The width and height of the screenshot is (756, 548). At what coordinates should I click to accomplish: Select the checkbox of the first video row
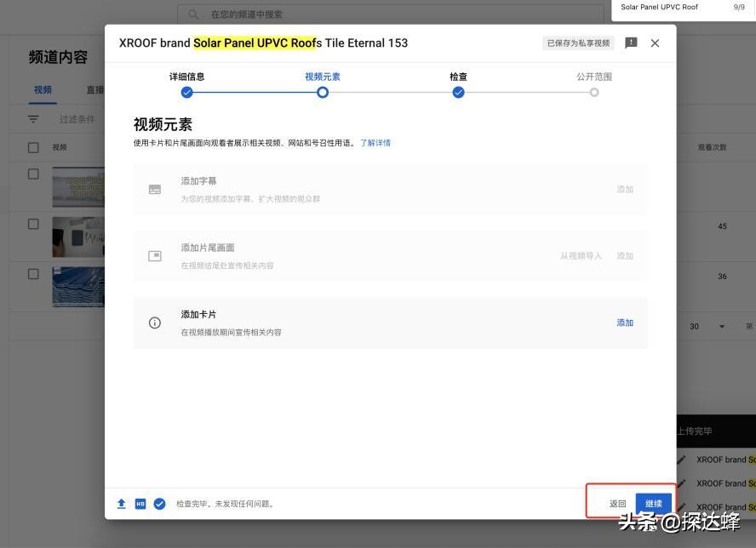tap(32, 172)
